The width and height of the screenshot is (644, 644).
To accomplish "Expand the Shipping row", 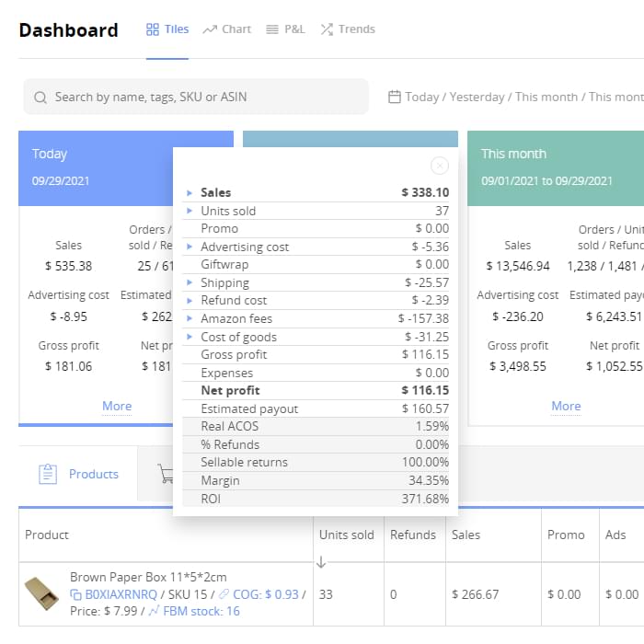I will 190,282.
